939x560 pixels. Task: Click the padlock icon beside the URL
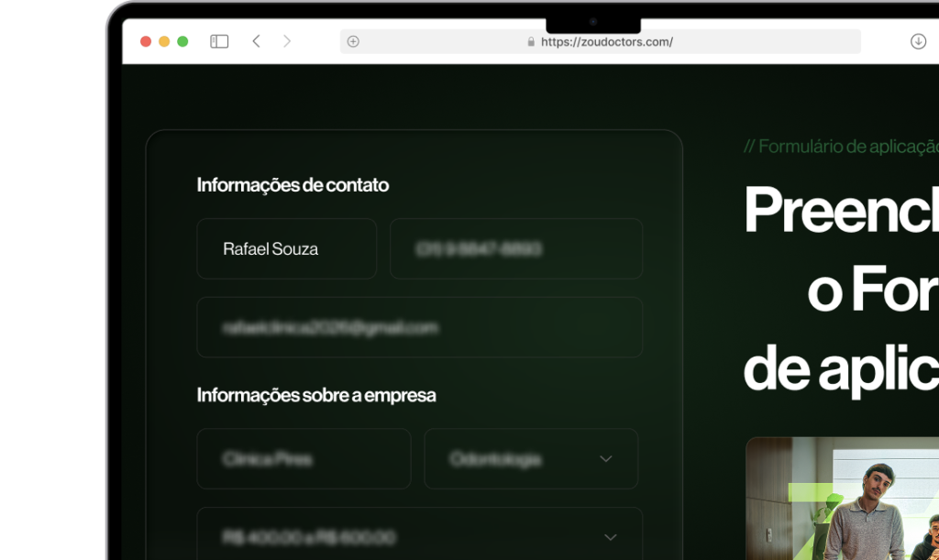531,41
